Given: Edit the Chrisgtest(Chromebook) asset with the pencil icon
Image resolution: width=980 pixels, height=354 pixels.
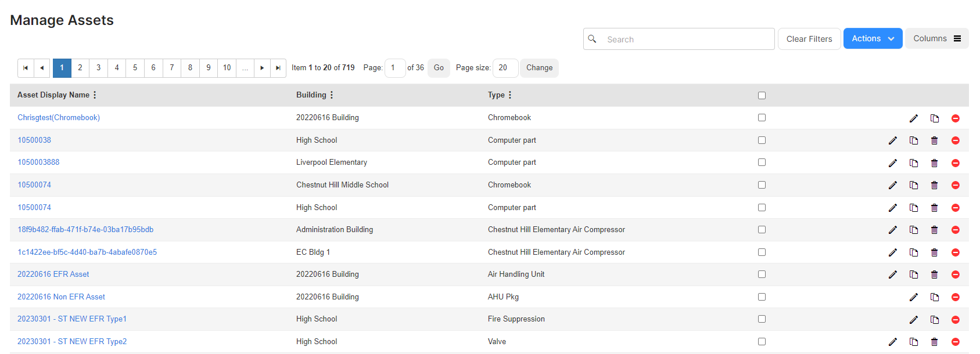Looking at the screenshot, I should 914,118.
